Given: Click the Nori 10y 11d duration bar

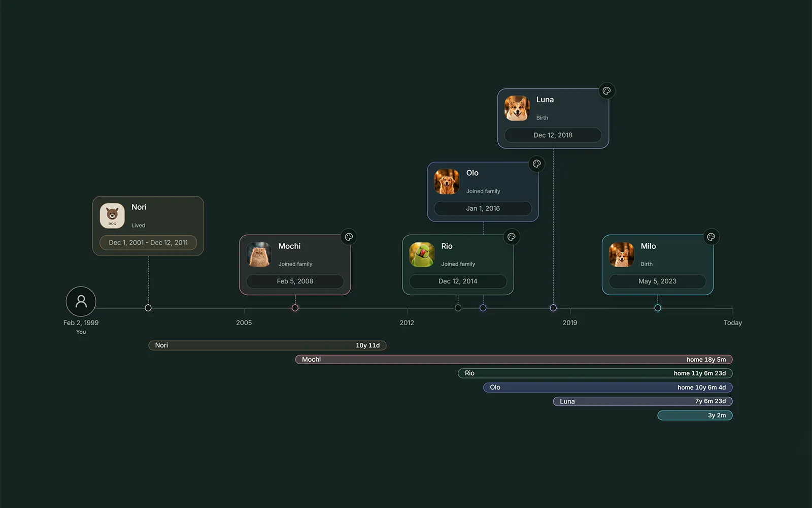Looking at the screenshot, I should point(267,345).
